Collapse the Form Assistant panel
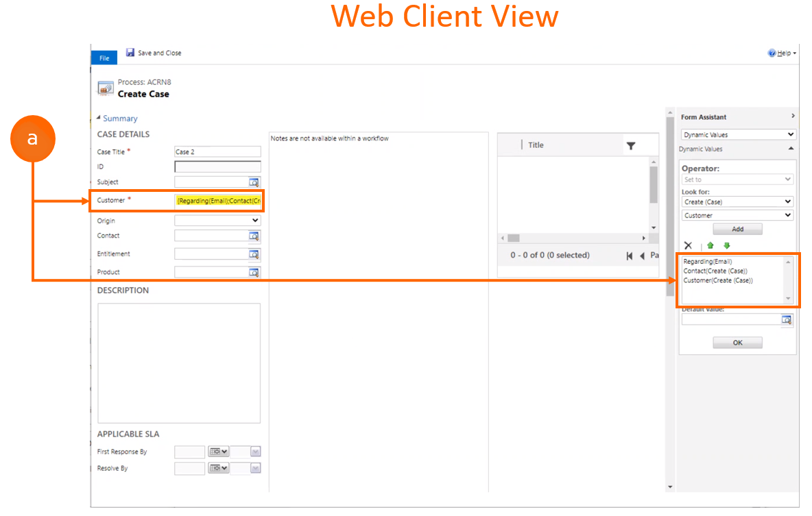The image size is (812, 516). tap(793, 116)
